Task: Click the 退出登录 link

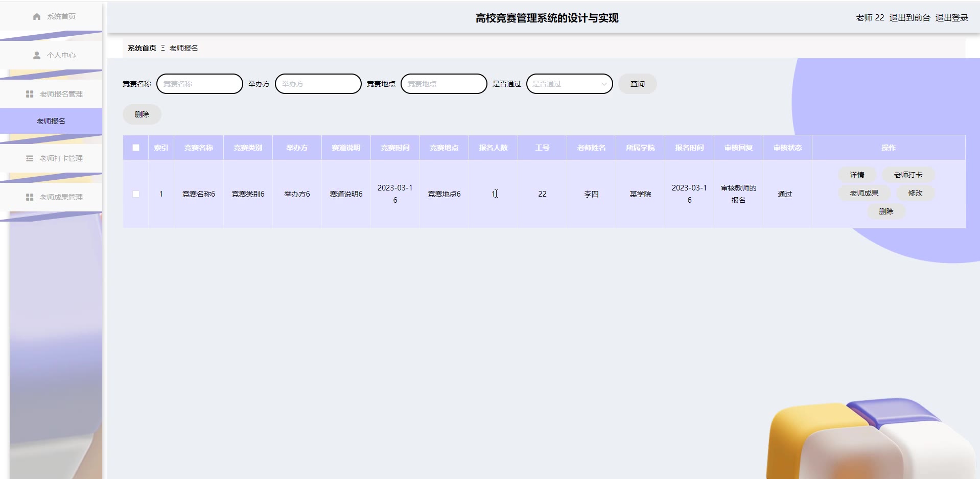Action: [x=952, y=17]
